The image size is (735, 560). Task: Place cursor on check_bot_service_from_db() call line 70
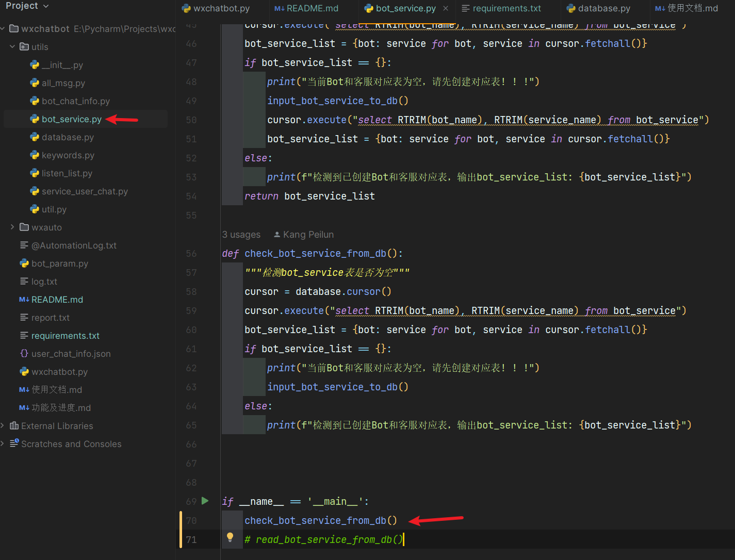pos(321,520)
